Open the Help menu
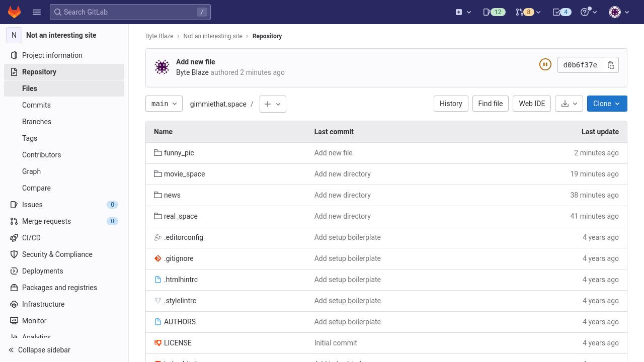644x362 pixels. pos(589,12)
